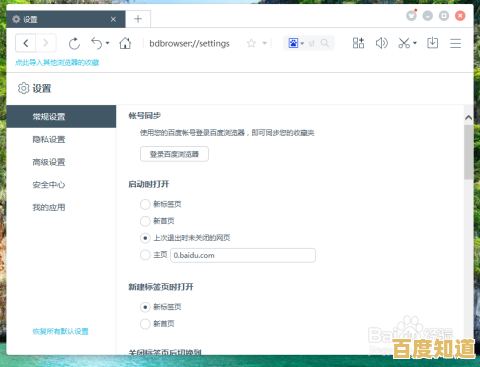Screen dimensions: 480x367
Task: Click the vertical scrollbar thumb
Action: [x=468, y=152]
